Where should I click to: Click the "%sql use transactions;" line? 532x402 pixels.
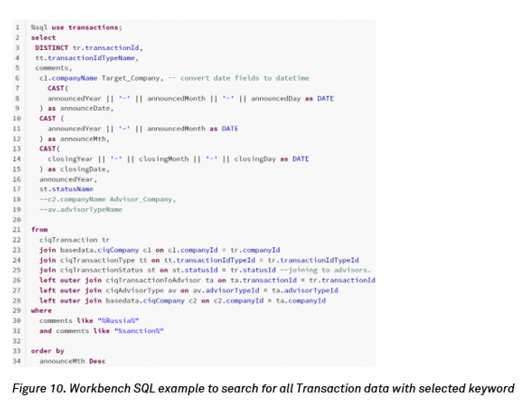76,28
